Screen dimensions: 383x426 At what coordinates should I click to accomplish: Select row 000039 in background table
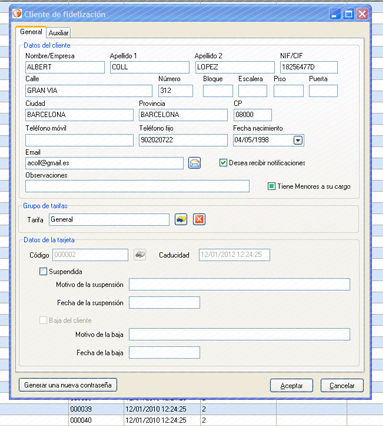tap(191, 409)
